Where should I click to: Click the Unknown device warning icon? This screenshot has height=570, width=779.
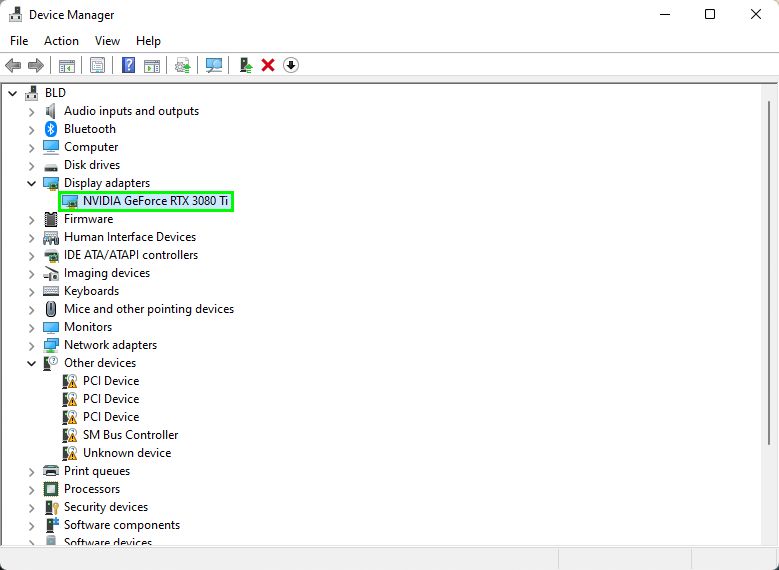pos(70,453)
